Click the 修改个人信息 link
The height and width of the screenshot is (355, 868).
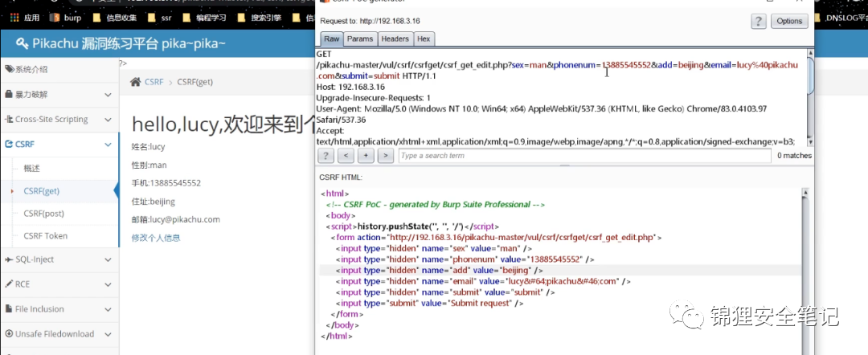tap(156, 238)
